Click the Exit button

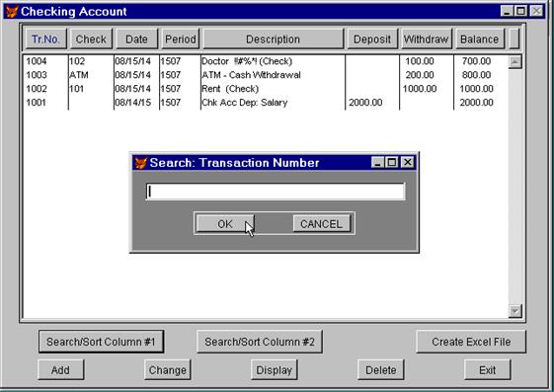click(x=488, y=370)
